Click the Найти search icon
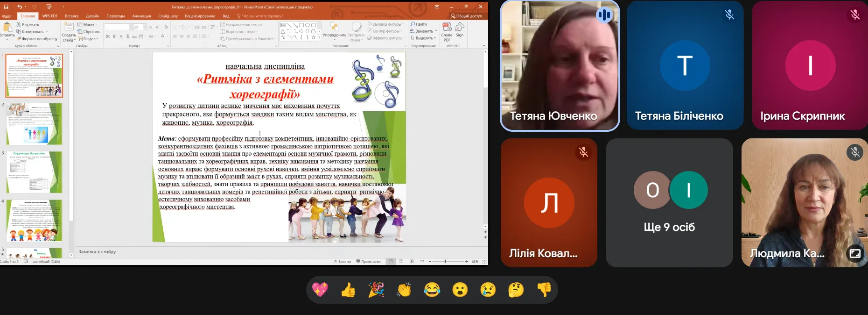This screenshot has height=315, width=868. [x=419, y=24]
